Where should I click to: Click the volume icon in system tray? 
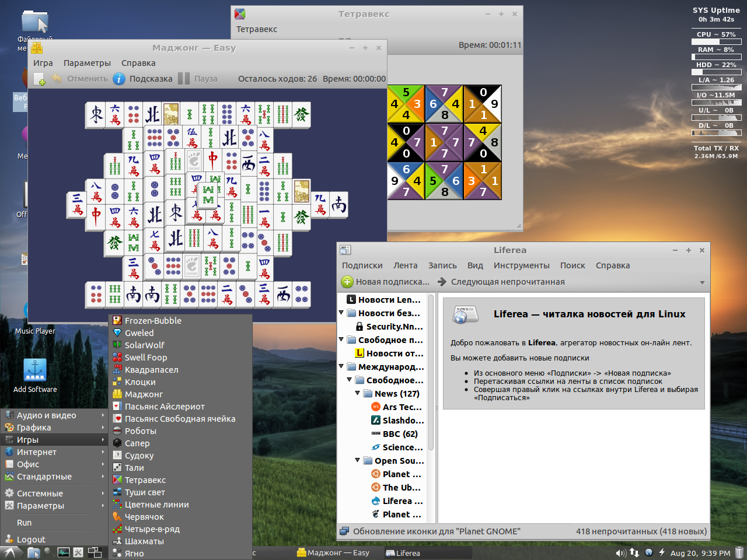point(620,553)
